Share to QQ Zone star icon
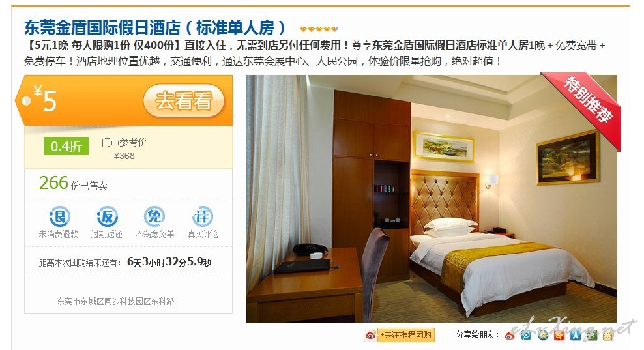This screenshot has width=644, height=350. 542,335
